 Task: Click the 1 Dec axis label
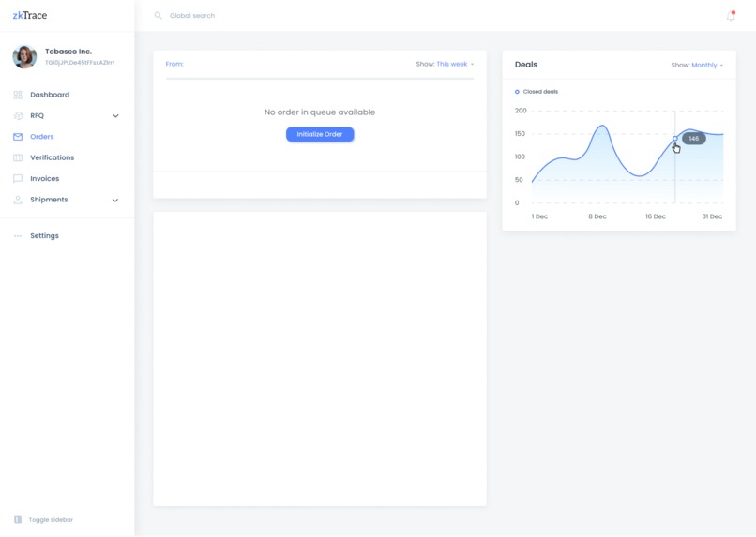pos(539,216)
